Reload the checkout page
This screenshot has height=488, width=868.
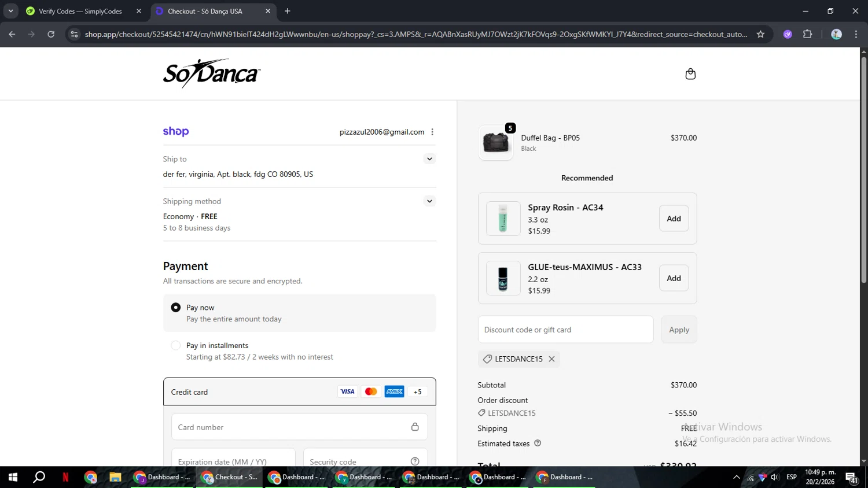[x=51, y=34]
